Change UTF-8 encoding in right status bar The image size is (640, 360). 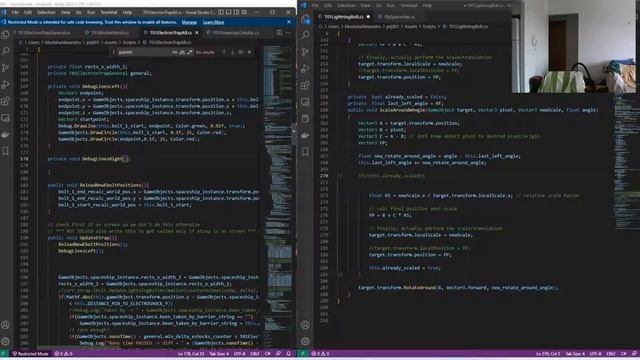click(x=595, y=354)
